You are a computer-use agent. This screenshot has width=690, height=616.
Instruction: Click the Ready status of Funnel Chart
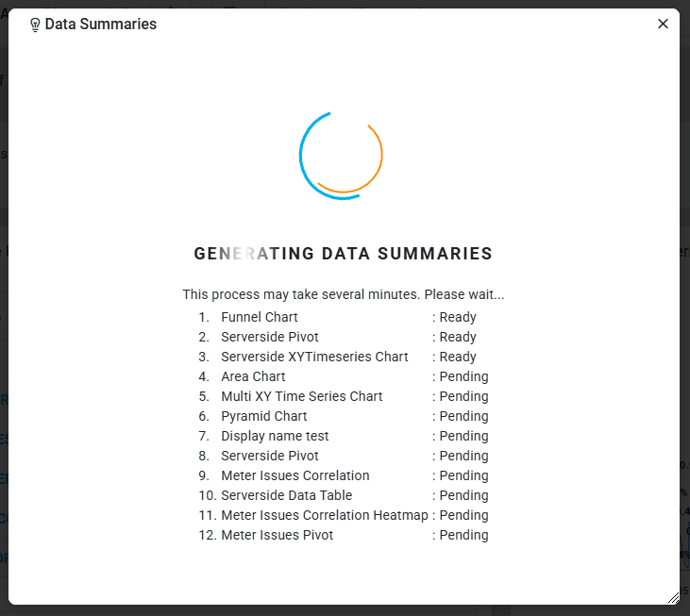(x=458, y=317)
